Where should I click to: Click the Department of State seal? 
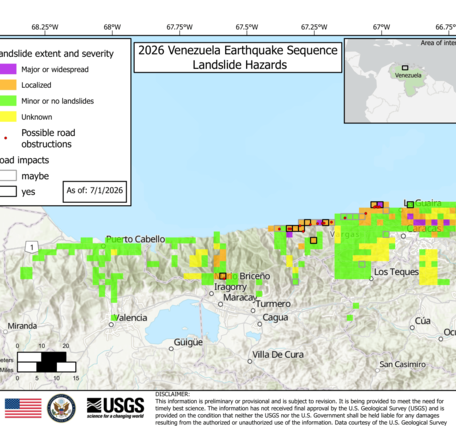coord(61,408)
